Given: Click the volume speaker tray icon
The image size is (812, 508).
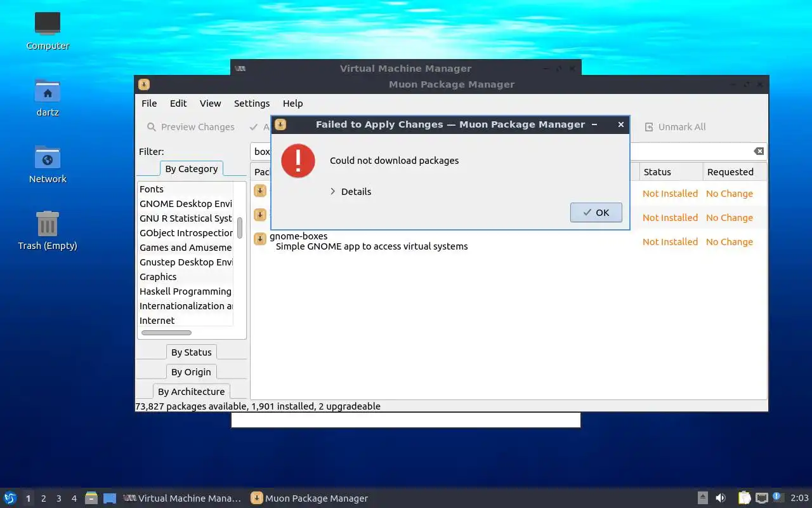Looking at the screenshot, I should click(721, 498).
